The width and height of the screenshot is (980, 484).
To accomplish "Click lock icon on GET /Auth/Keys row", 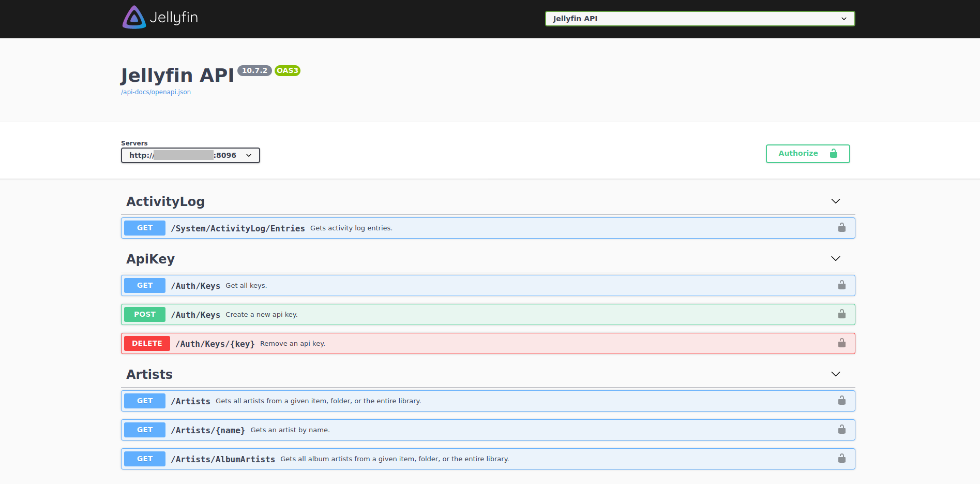I will click(841, 285).
